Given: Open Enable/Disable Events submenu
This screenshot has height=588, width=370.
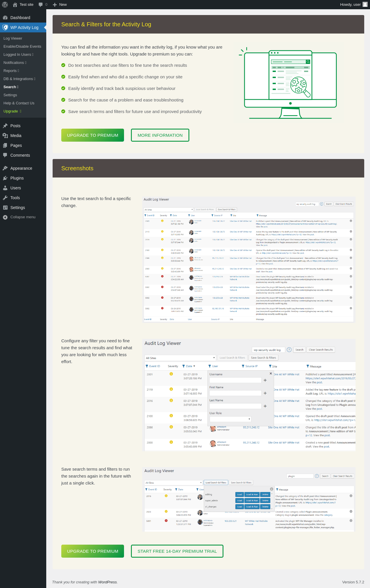Looking at the screenshot, I should tap(22, 47).
